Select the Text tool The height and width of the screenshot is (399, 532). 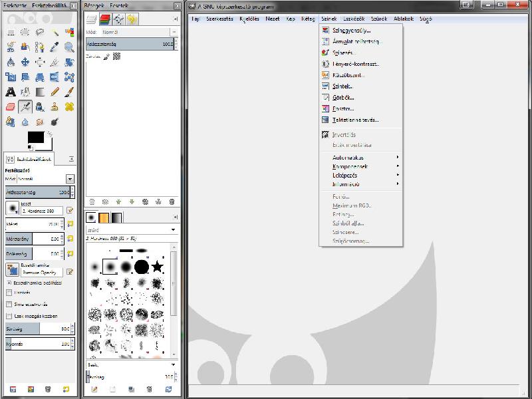(11, 92)
